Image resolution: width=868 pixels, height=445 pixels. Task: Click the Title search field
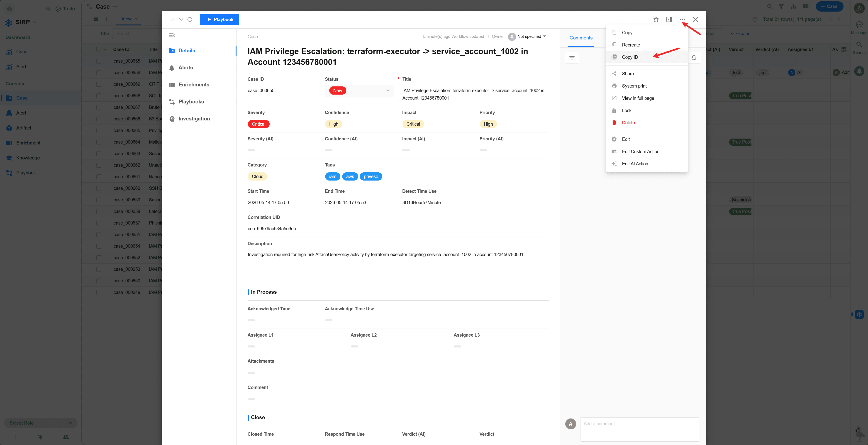(x=137, y=33)
